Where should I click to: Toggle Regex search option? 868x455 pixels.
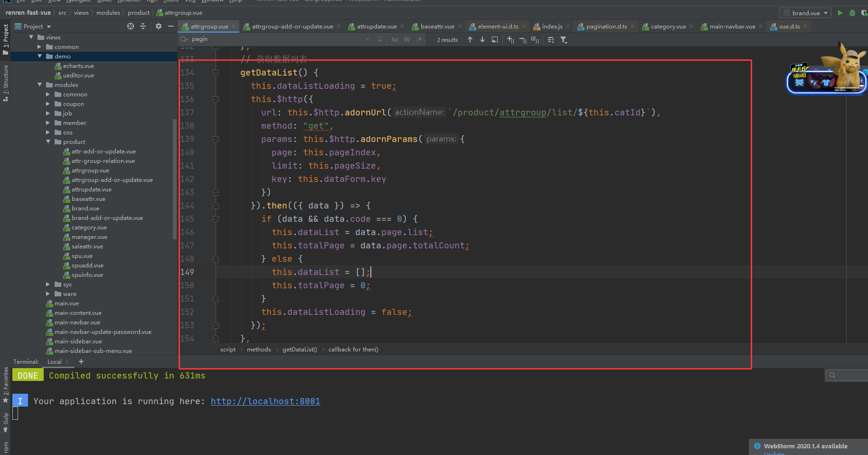(419, 39)
